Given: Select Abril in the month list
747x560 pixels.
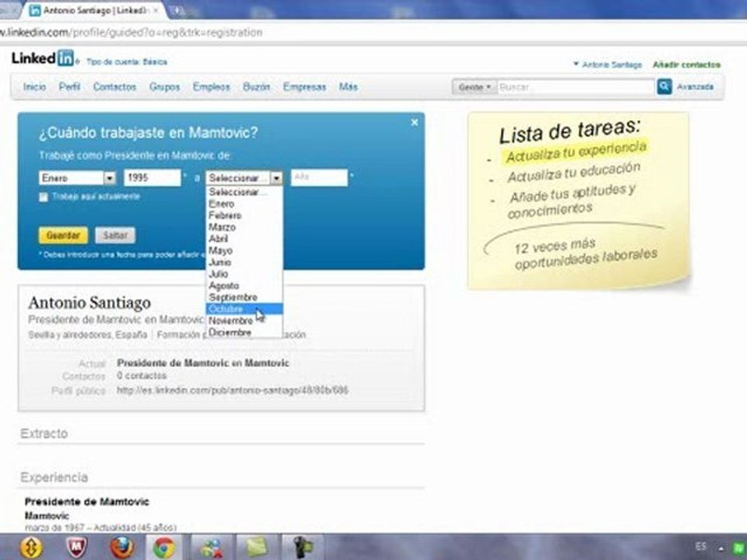Looking at the screenshot, I should [244, 239].
